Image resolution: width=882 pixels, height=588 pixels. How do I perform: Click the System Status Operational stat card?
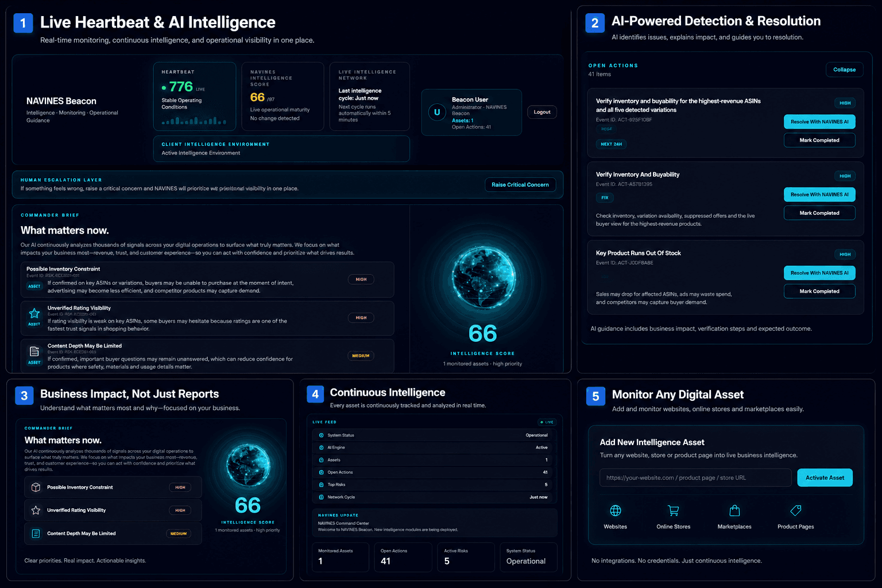tap(528, 557)
